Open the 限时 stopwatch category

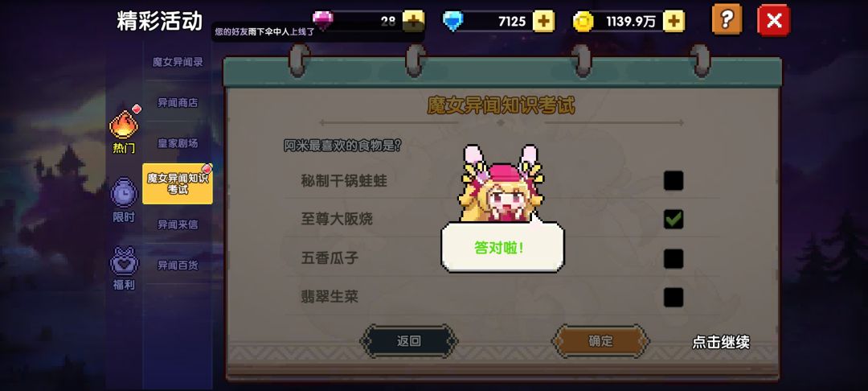(124, 200)
